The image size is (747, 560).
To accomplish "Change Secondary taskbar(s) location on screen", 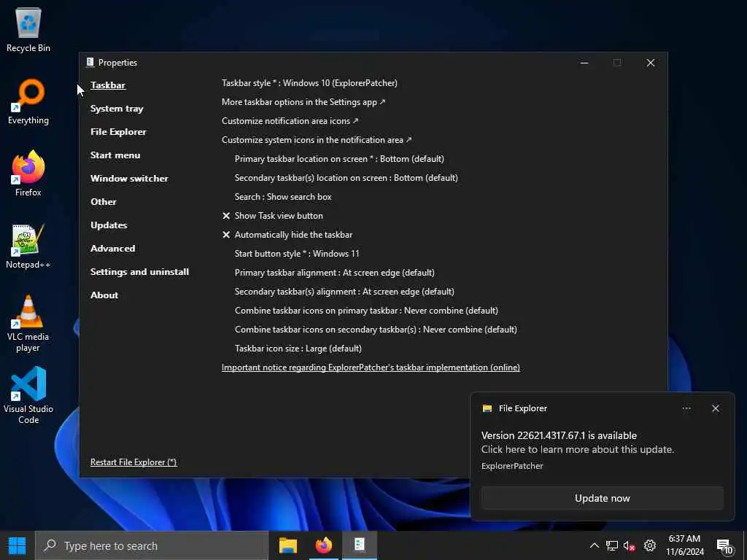I will pos(347,178).
